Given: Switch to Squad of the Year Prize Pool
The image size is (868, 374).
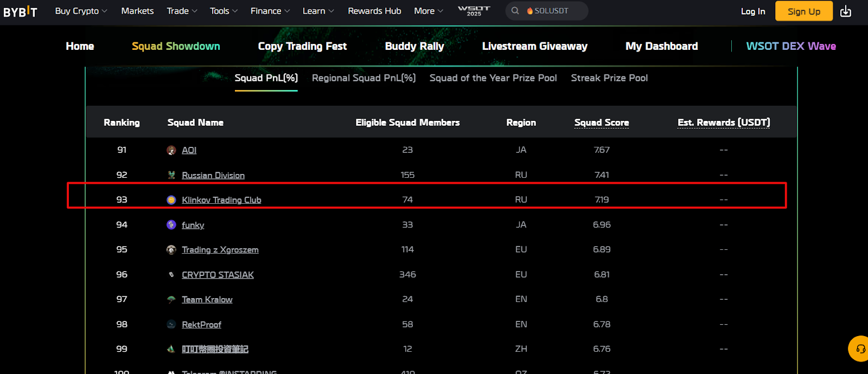Looking at the screenshot, I should coord(493,78).
